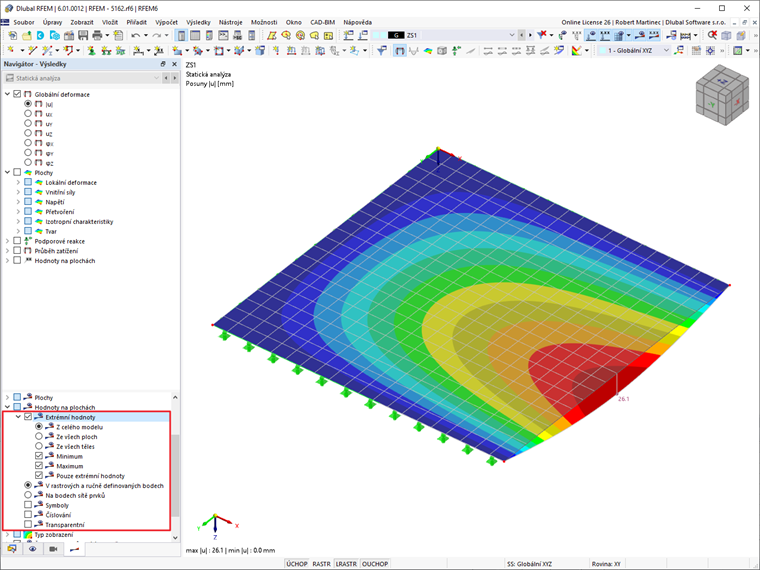Undo the last action
The height and width of the screenshot is (570, 760).
tap(136, 35)
